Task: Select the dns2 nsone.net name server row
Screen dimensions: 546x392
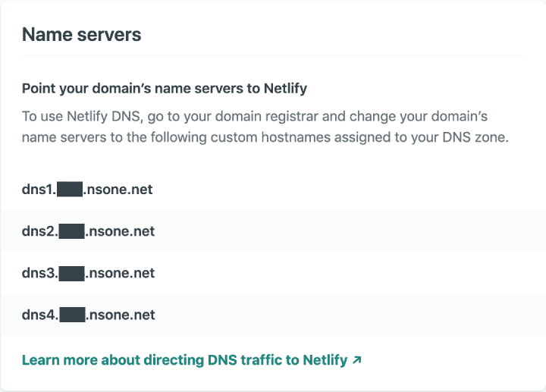Action: point(273,231)
